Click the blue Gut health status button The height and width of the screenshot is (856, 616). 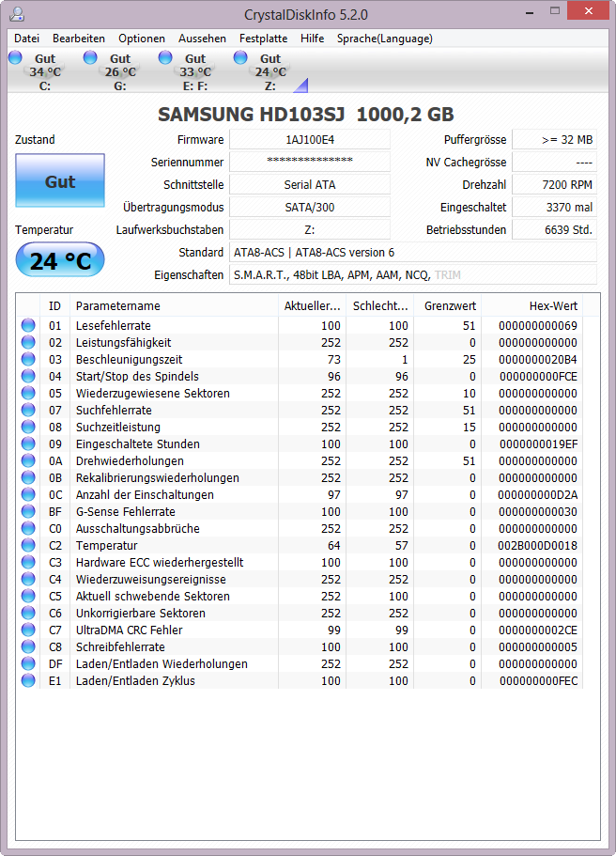click(60, 180)
